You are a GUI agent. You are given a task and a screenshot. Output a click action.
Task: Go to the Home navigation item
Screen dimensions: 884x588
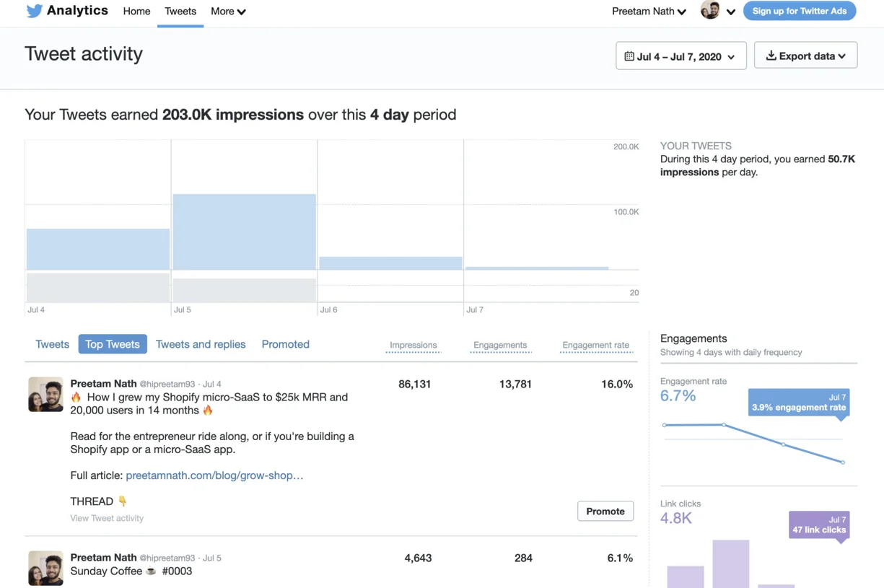[x=136, y=12]
